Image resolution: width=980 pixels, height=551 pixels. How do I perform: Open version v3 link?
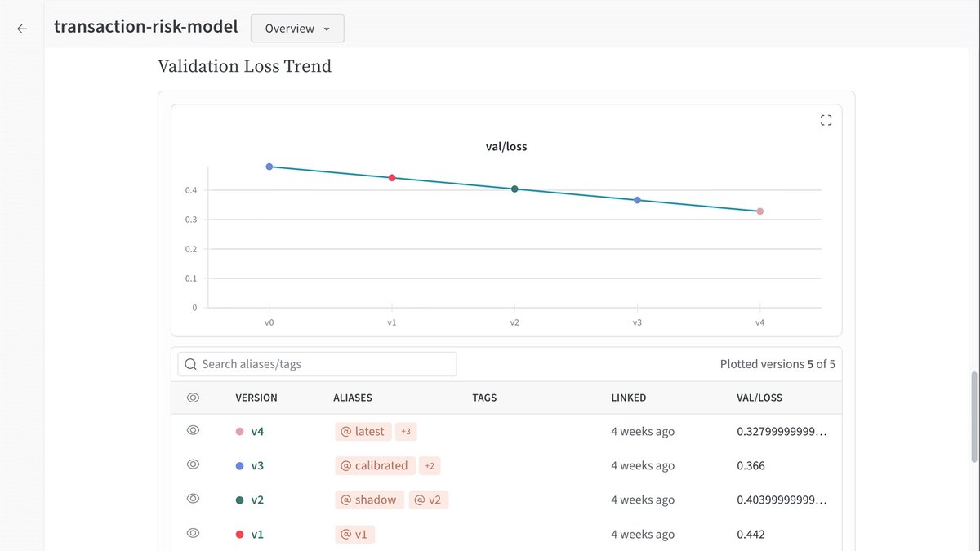257,465
